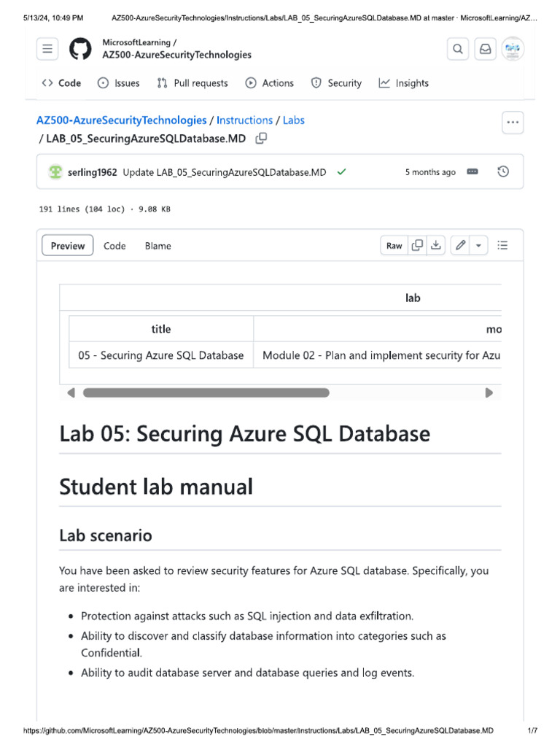Open the repository search
Viewport: 560px width, 747px height.
[458, 49]
